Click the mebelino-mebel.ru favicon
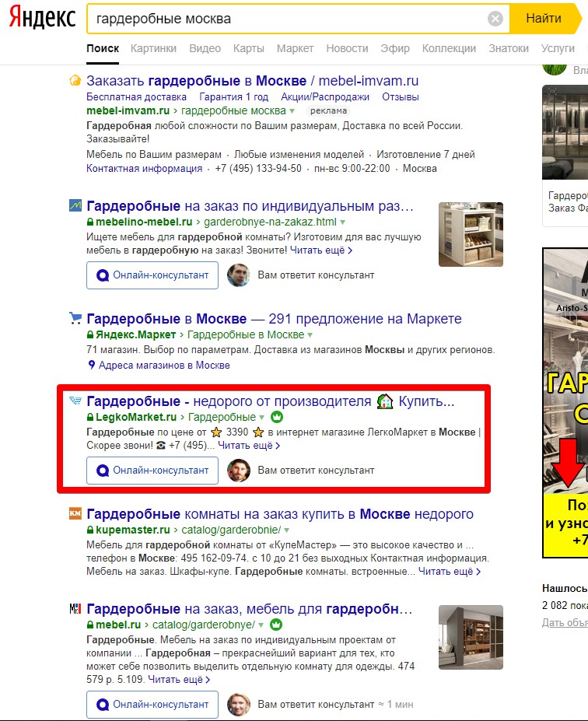588x721 pixels. (75, 205)
